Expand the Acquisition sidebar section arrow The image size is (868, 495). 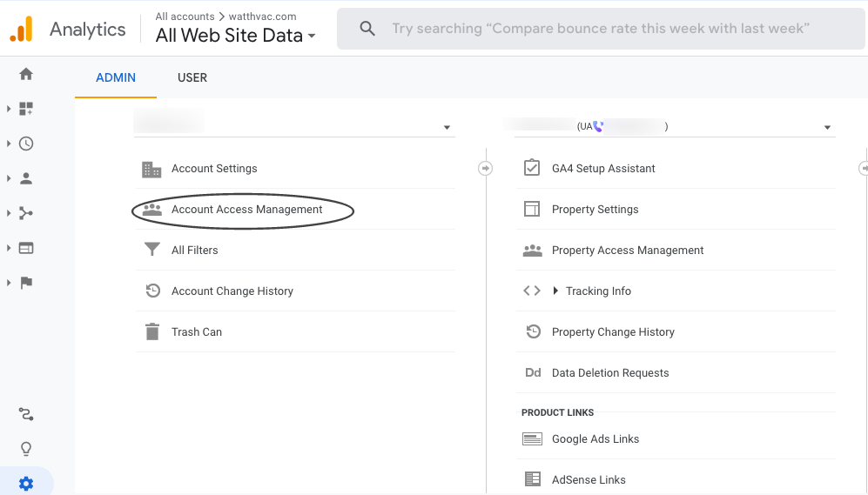tap(9, 213)
